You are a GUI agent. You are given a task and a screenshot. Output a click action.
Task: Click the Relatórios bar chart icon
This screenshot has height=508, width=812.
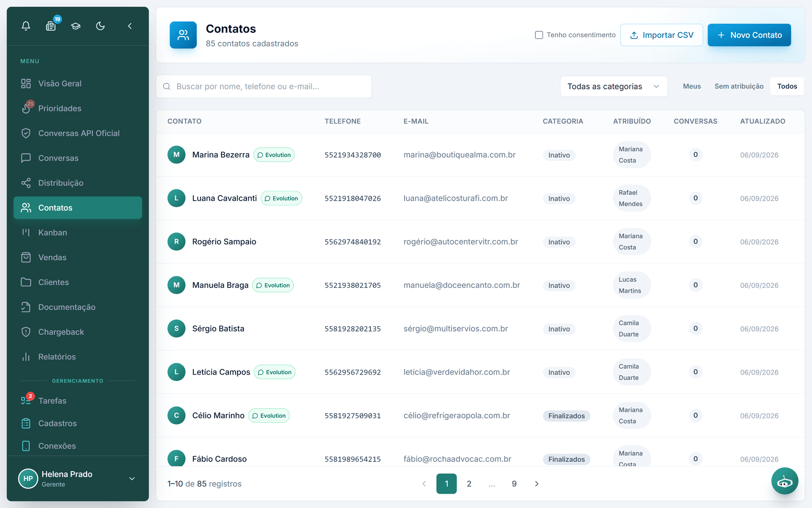26,357
